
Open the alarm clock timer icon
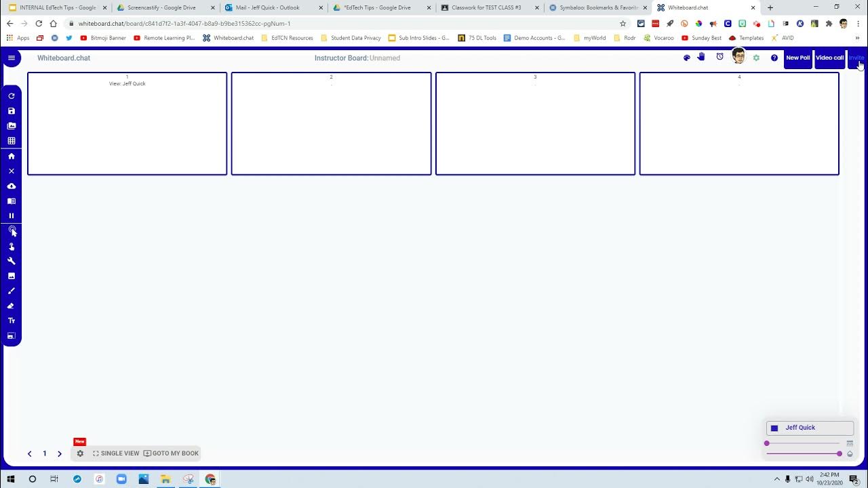click(x=720, y=57)
